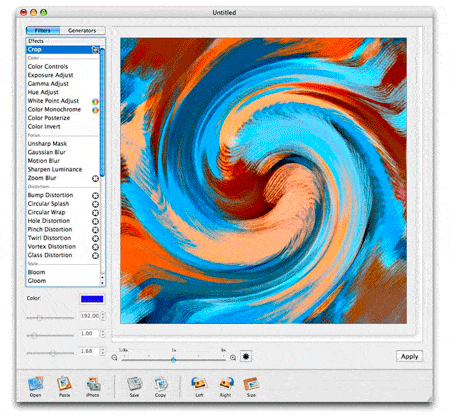This screenshot has width=450, height=415.
Task: Click the image zoom level slider
Action: click(174, 360)
